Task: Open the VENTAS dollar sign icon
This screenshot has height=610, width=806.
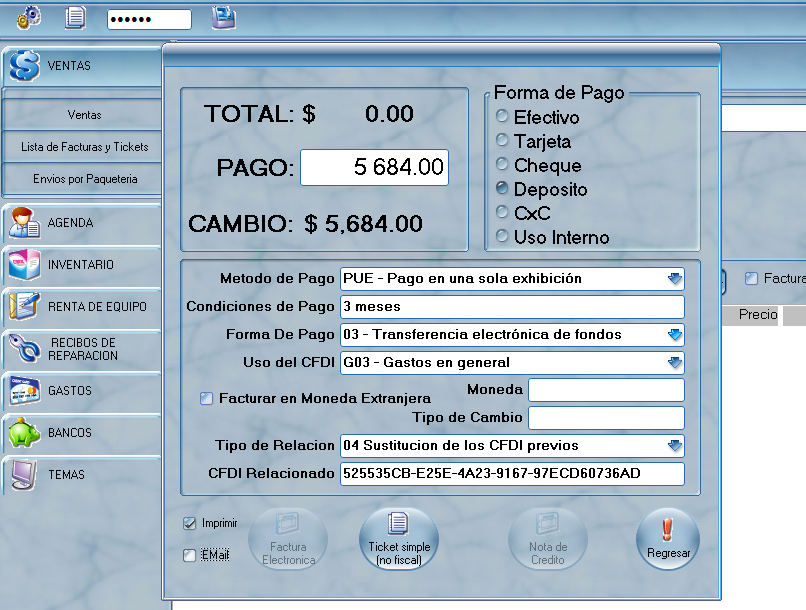Action: tap(24, 66)
